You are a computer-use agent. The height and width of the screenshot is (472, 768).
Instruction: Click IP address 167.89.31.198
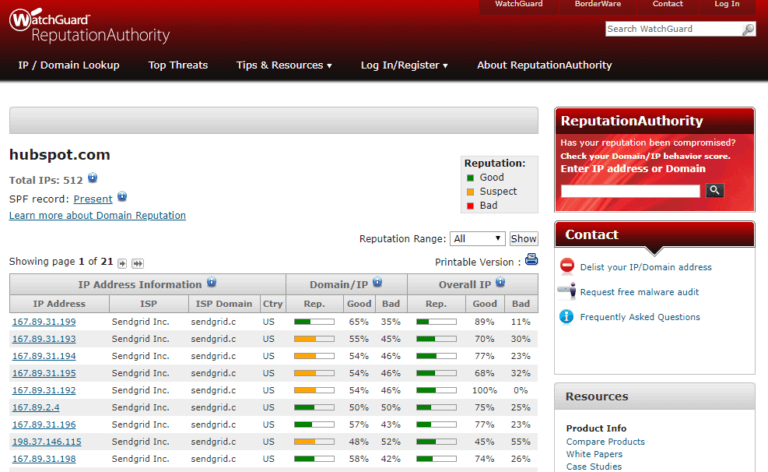pyautogui.click(x=44, y=459)
